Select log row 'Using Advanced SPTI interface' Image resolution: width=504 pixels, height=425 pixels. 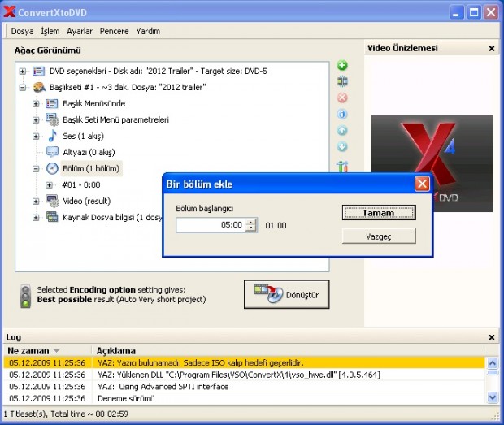pos(244,387)
